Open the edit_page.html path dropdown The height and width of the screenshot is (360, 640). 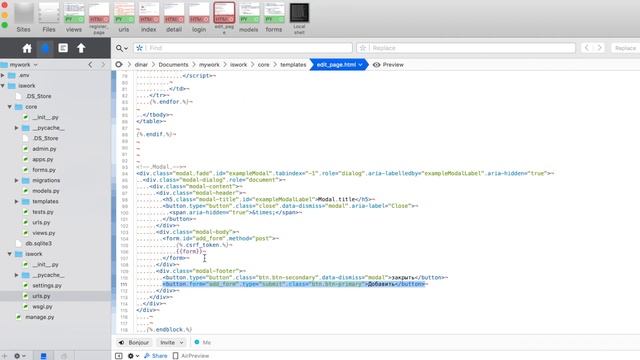(x=339, y=64)
